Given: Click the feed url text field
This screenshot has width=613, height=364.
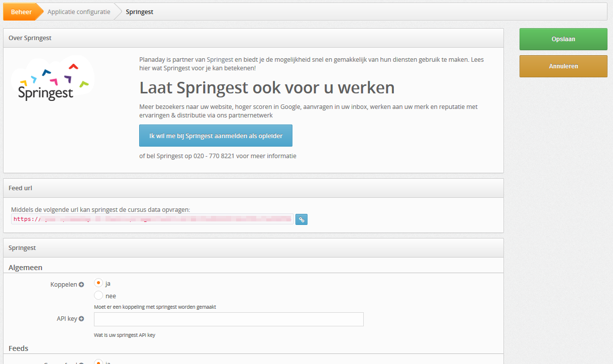Looking at the screenshot, I should click(x=152, y=219).
